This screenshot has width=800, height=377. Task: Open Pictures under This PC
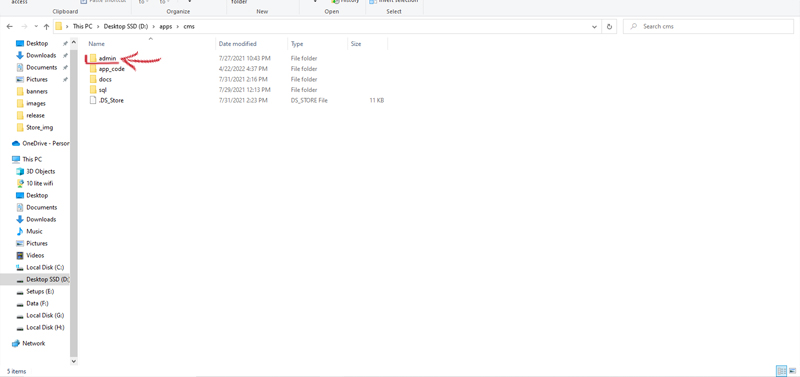(37, 243)
